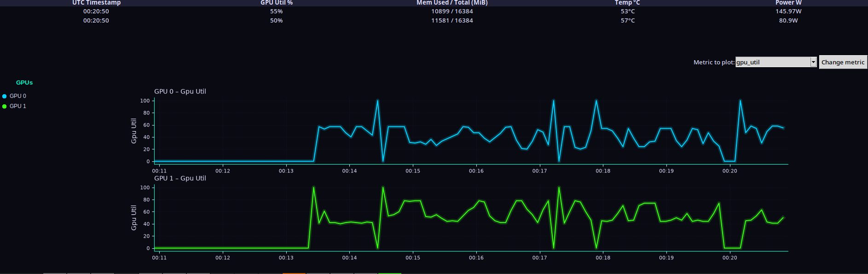Click the Mem Used / Total header
The width and height of the screenshot is (868, 274).
452,3
